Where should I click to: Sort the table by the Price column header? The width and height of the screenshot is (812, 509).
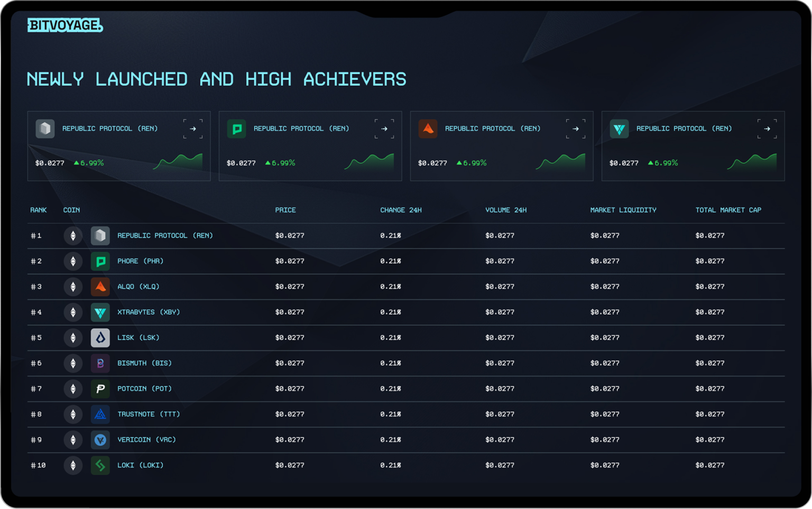click(x=285, y=210)
